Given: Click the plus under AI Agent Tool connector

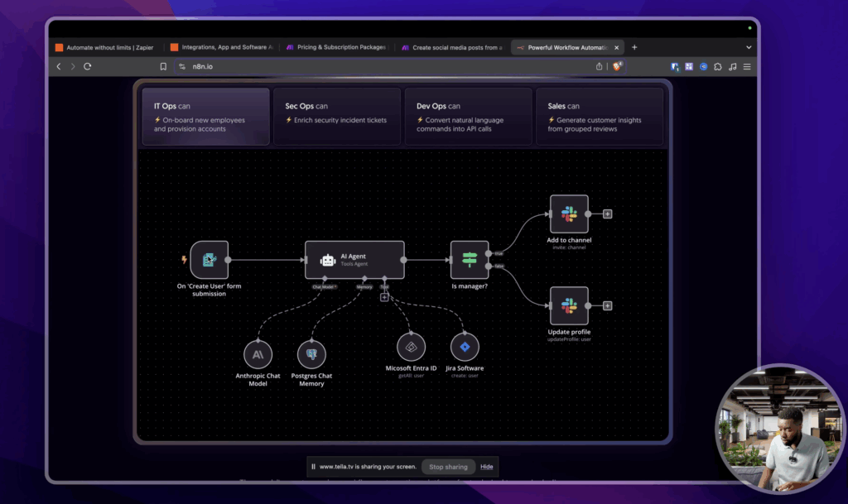Looking at the screenshot, I should (384, 297).
